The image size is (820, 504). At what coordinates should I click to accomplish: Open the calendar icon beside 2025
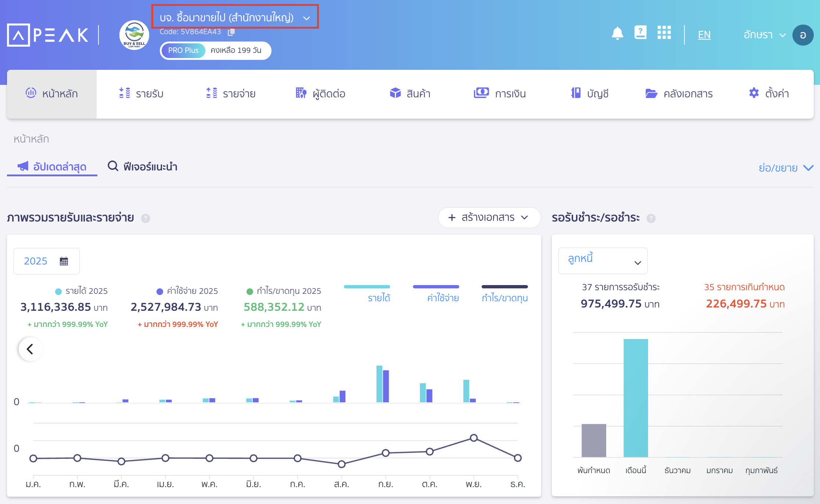pyautogui.click(x=64, y=261)
